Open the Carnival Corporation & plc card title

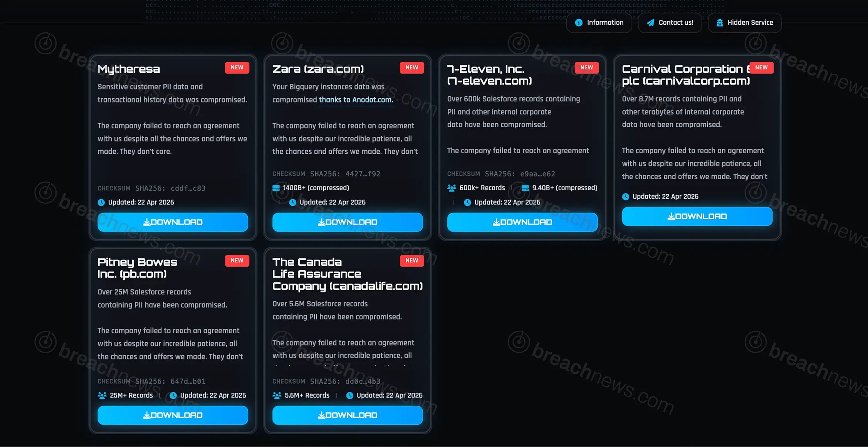(x=686, y=75)
